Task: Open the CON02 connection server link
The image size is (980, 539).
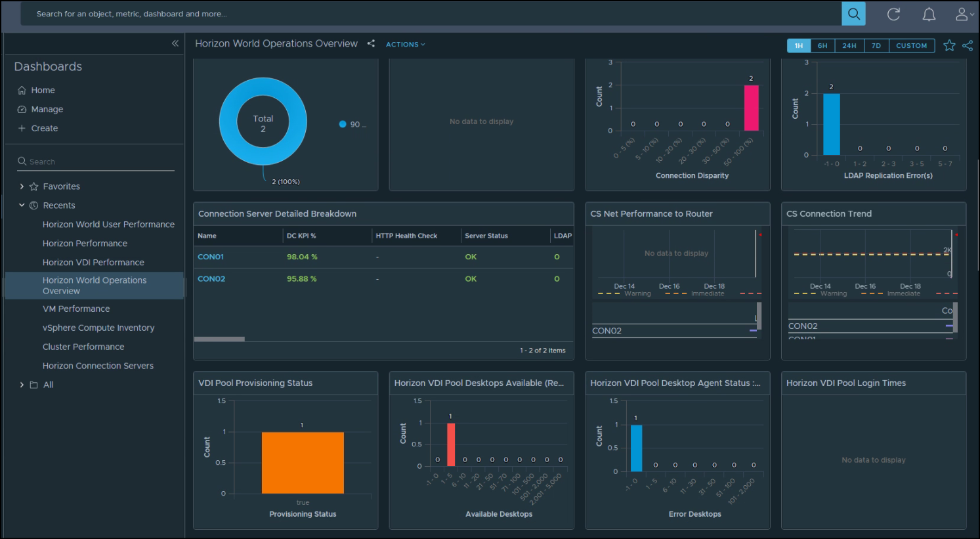Action: pos(210,278)
